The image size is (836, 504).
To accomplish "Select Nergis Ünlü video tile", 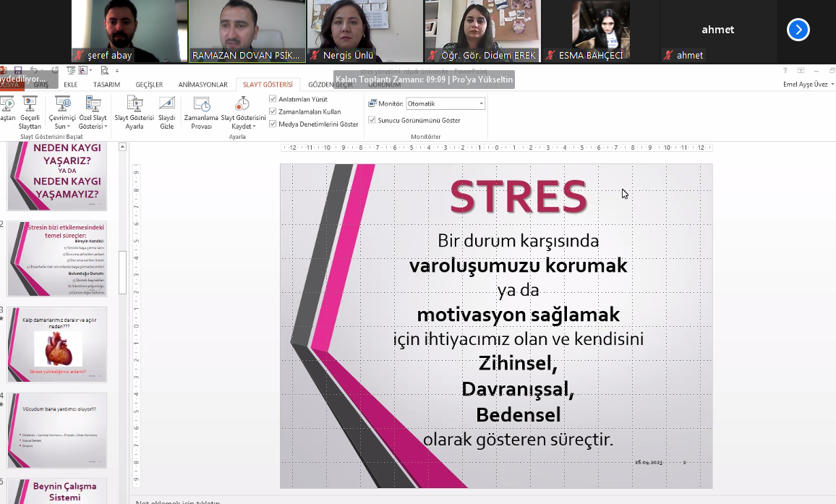I will pyautogui.click(x=364, y=31).
